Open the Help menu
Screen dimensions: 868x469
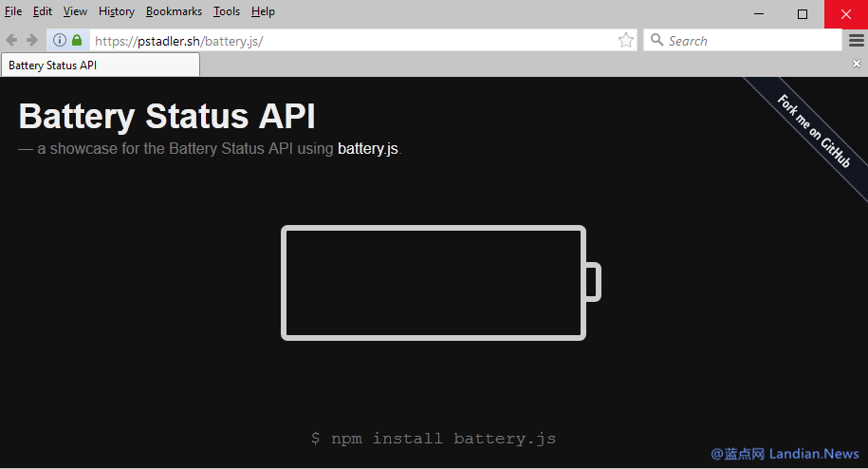pyautogui.click(x=263, y=11)
